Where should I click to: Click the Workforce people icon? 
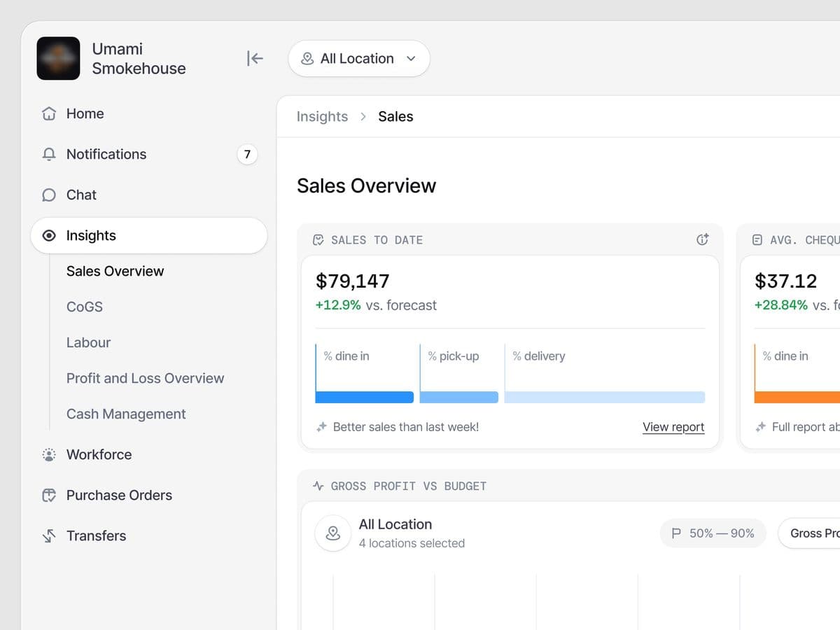pos(49,454)
